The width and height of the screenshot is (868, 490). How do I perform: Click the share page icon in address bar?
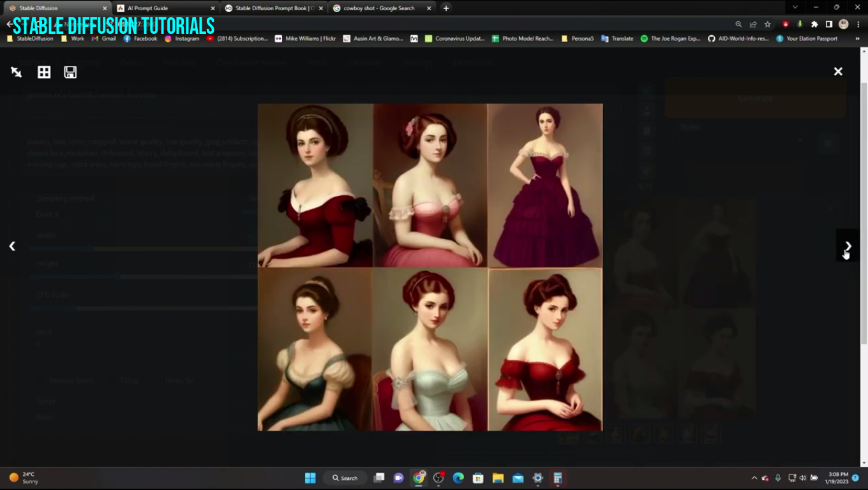(753, 24)
